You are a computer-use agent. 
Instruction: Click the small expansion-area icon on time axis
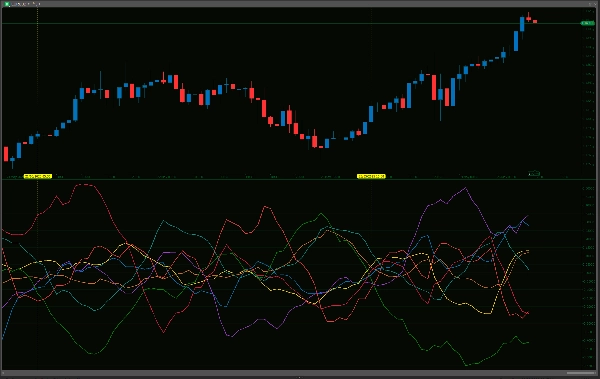(x=534, y=174)
